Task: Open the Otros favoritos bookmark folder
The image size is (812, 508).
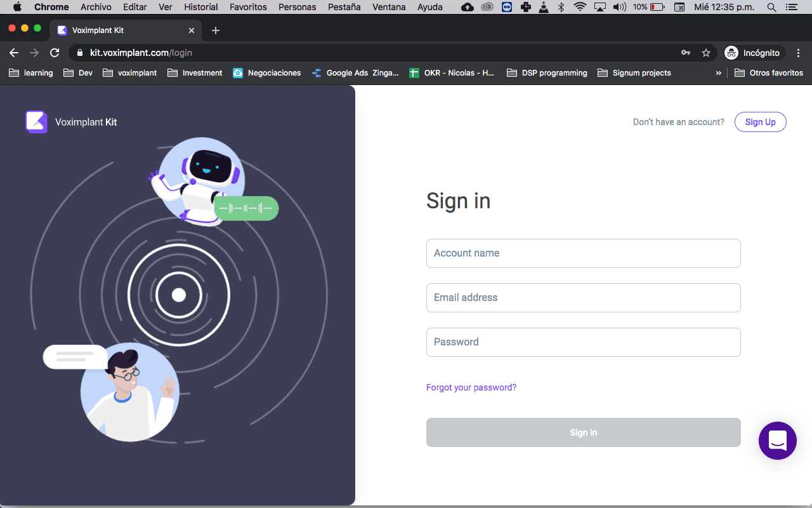Action: (x=769, y=73)
